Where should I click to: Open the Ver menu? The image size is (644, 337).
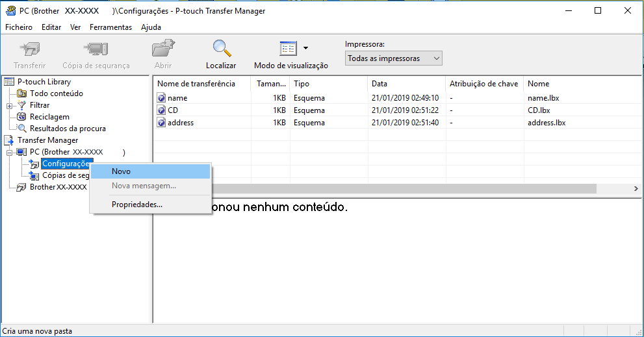click(75, 27)
